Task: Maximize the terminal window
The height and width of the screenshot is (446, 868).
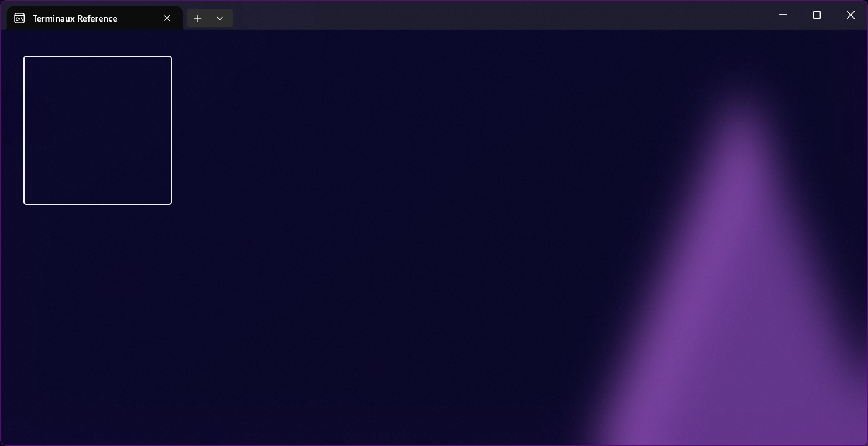Action: coord(816,15)
